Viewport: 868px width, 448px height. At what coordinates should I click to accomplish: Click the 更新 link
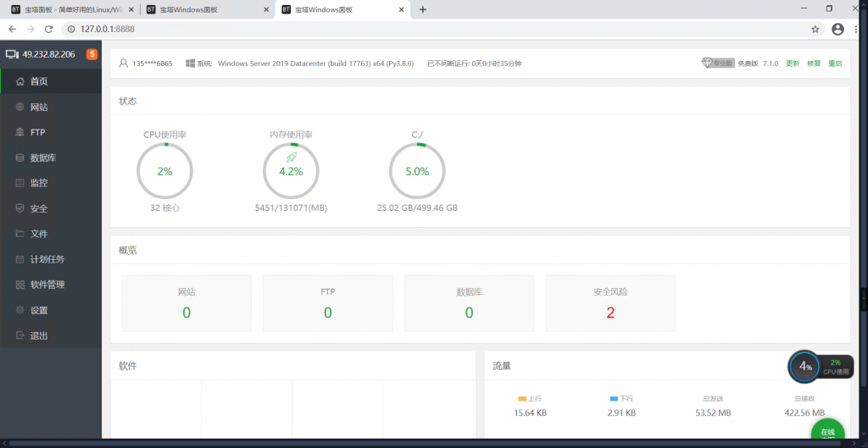(793, 64)
